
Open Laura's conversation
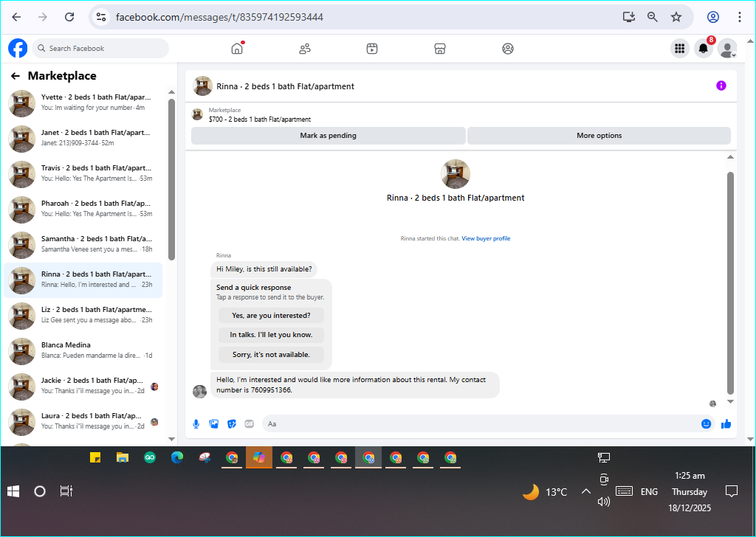(83, 421)
